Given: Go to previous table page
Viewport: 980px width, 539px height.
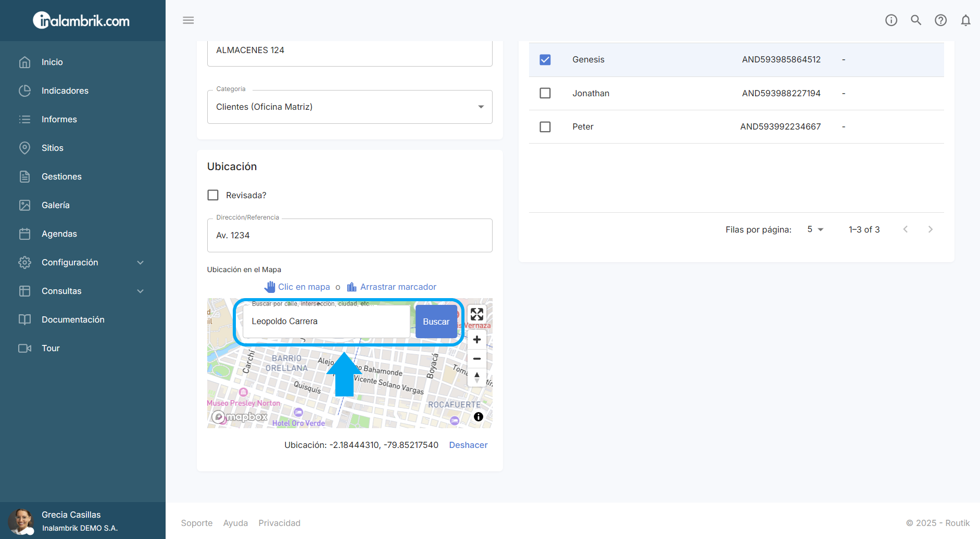Looking at the screenshot, I should (906, 229).
